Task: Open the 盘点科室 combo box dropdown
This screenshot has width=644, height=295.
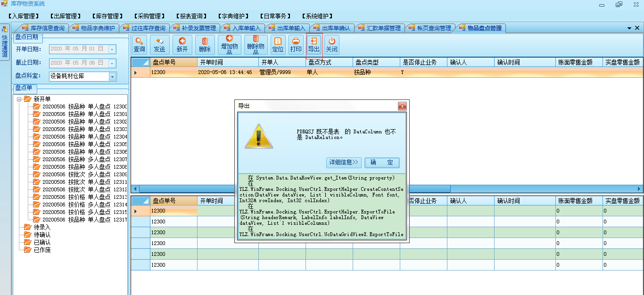Action: click(x=112, y=76)
